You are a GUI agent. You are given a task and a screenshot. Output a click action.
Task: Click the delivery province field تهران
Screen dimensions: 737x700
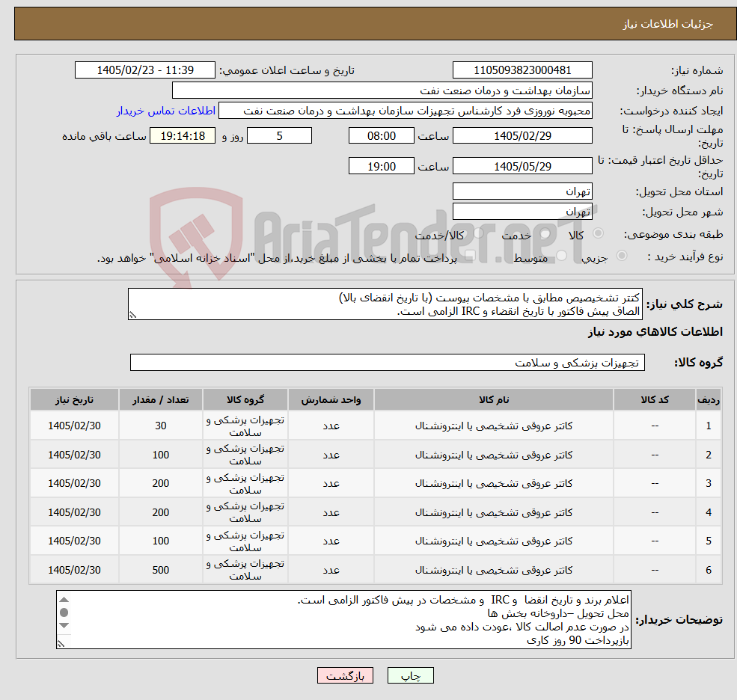tap(522, 191)
